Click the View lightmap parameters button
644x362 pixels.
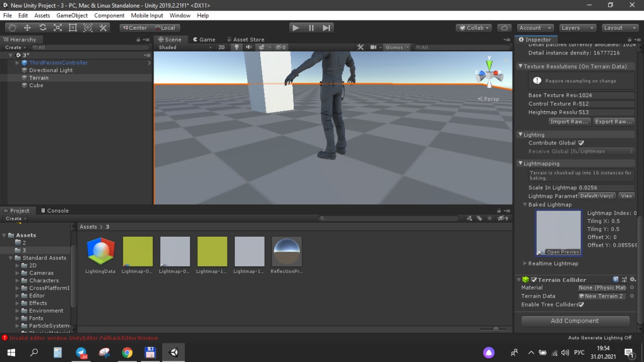[x=626, y=196]
